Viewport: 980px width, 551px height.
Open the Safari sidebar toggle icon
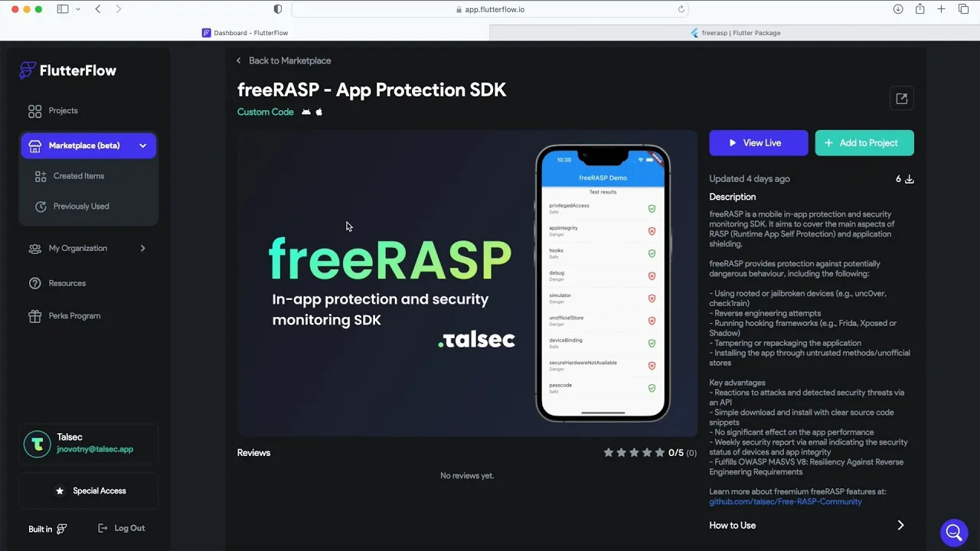click(x=63, y=9)
